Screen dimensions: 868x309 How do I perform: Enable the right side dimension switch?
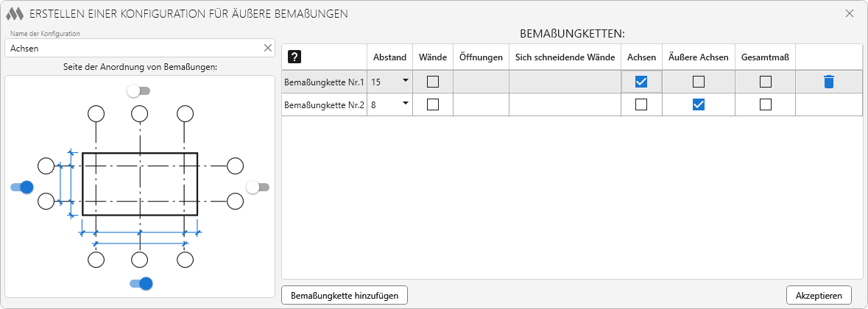click(x=258, y=187)
